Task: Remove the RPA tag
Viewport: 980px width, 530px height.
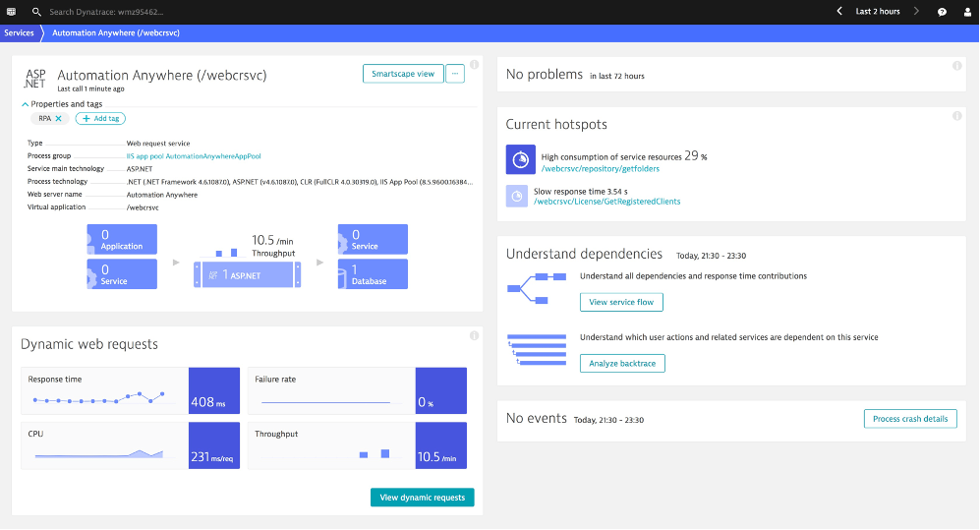Action: (59, 119)
